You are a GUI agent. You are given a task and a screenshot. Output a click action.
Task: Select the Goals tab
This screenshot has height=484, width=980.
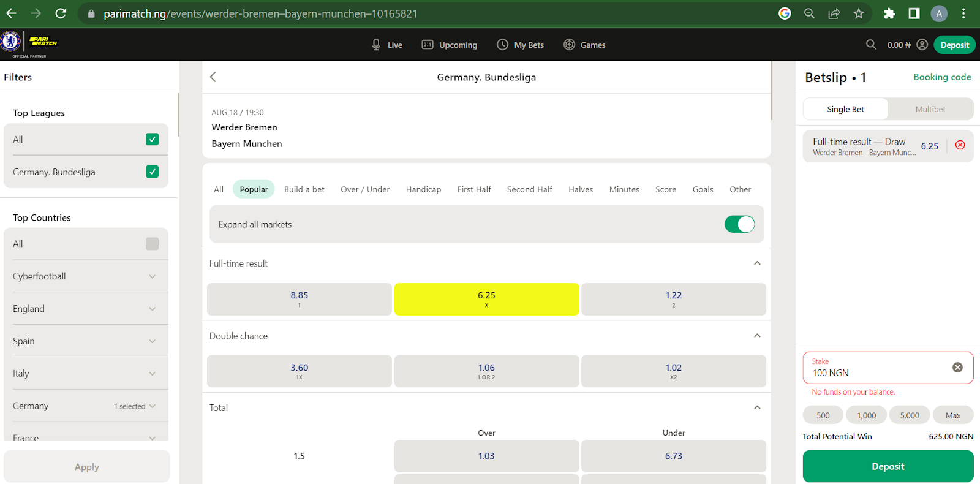click(x=703, y=189)
